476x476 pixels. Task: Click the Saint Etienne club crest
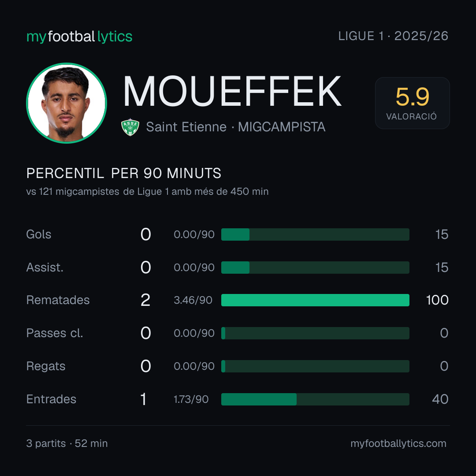pos(130,127)
